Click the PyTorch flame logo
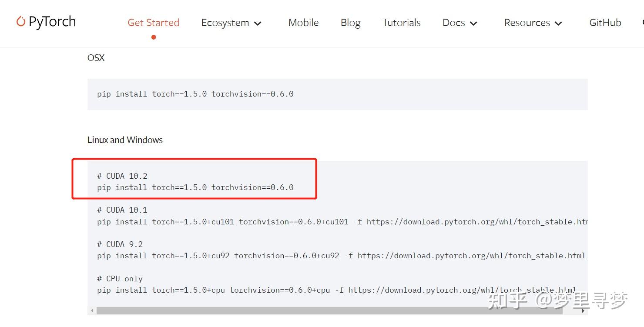This screenshot has height=327, width=644. 21,21
